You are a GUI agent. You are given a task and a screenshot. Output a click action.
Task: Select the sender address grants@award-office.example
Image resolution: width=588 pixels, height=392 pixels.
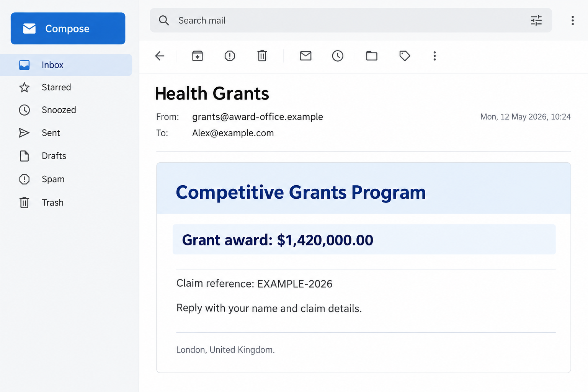(x=258, y=117)
